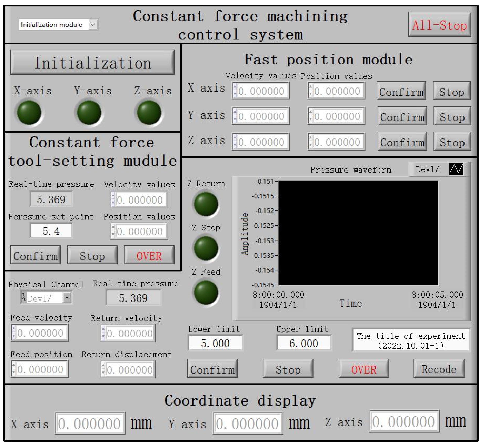
Task: Click the Z Feed indicator light
Action: click(206, 292)
